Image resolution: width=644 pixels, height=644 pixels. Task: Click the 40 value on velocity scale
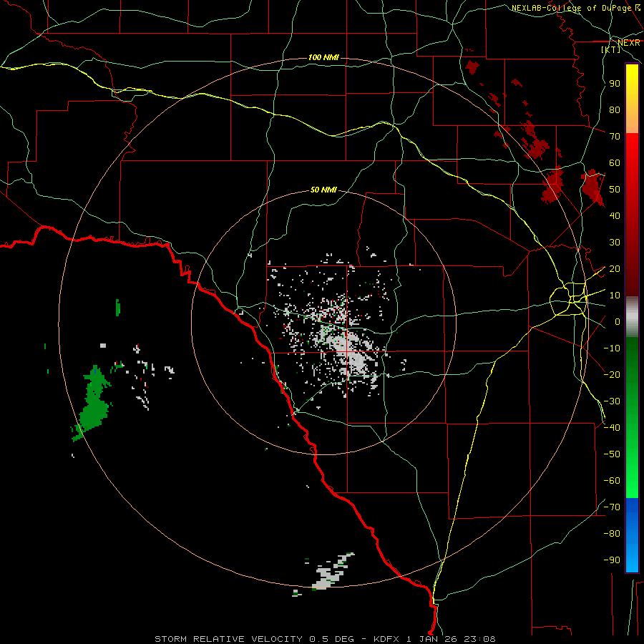click(x=615, y=216)
